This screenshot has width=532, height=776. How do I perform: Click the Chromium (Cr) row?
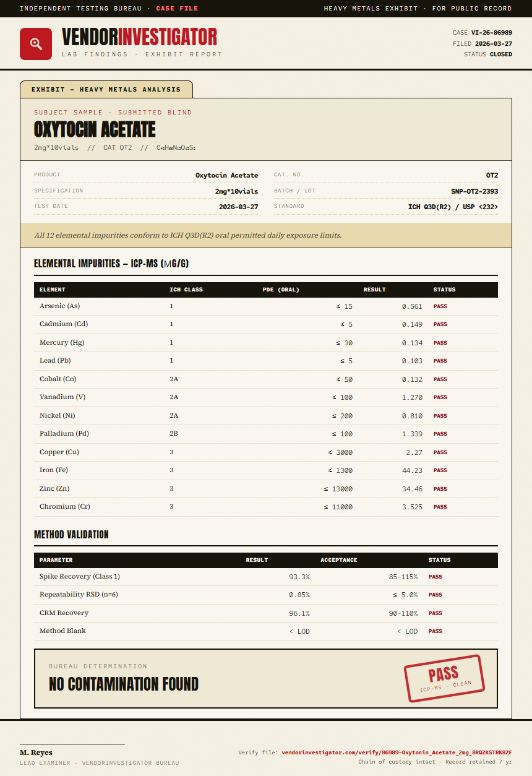(266, 507)
